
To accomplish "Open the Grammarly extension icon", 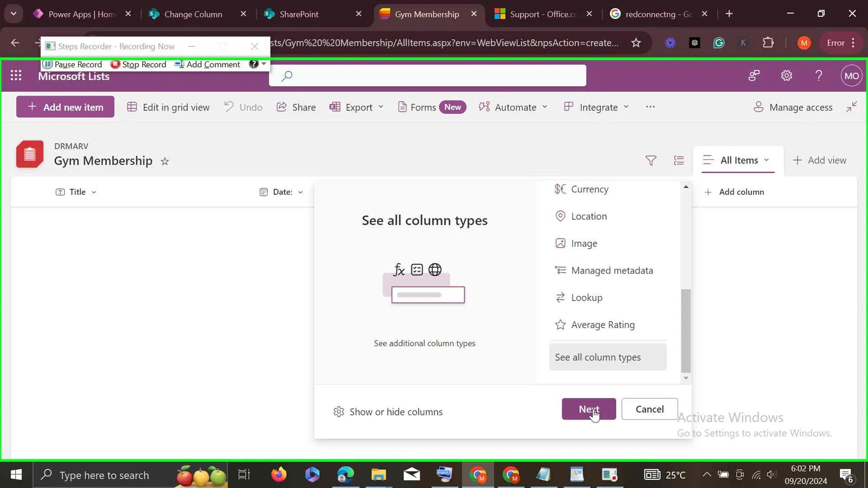I will [x=719, y=43].
